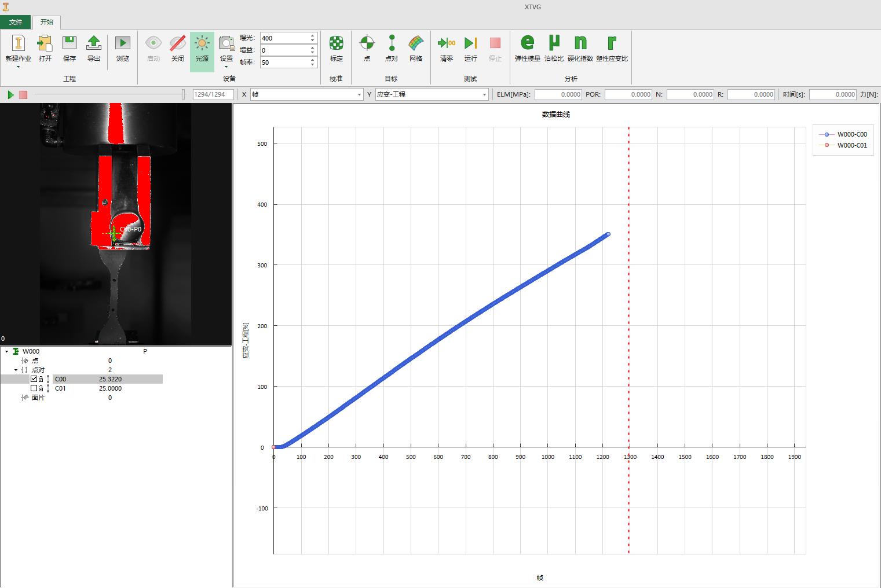This screenshot has height=588, width=881.
Task: Select the 点对 point-pair target tool
Action: 392,49
